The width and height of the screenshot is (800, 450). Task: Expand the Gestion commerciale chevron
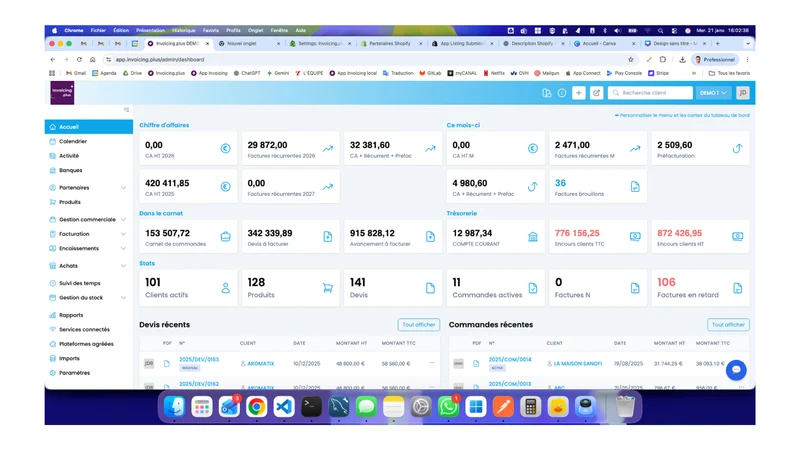[x=123, y=219]
